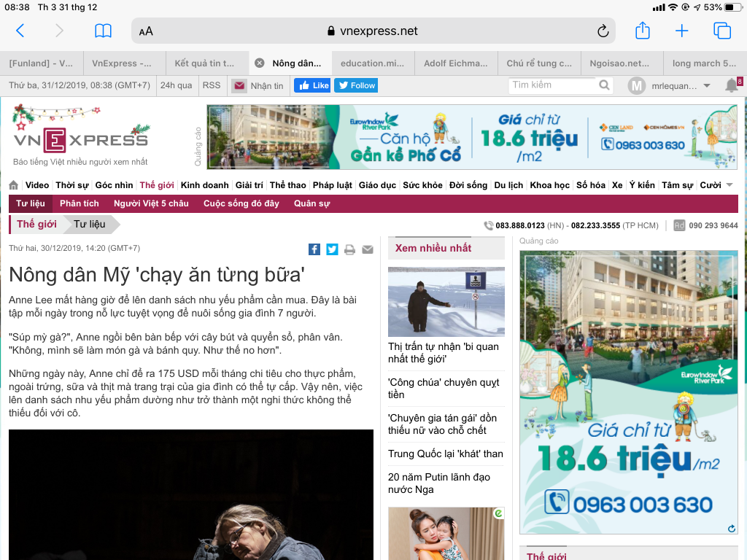Tap the Safari back arrow
The image size is (747, 560).
(x=20, y=31)
